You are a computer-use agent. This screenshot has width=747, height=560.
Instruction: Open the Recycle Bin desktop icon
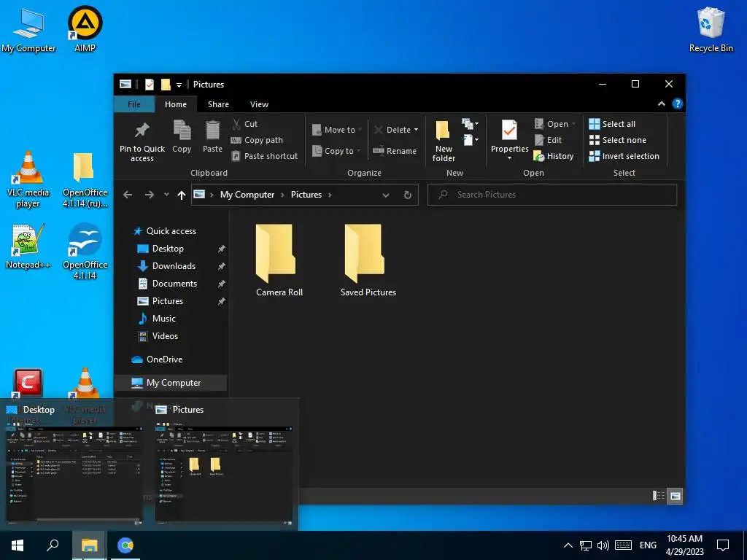click(x=711, y=29)
